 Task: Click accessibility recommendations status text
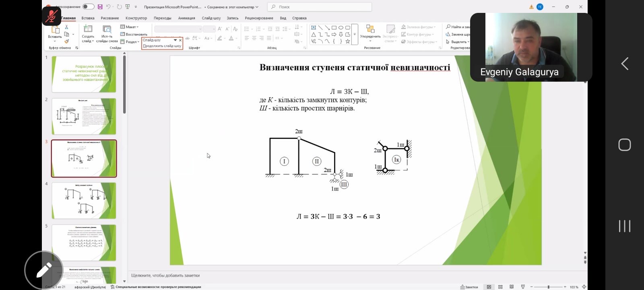(x=155, y=287)
